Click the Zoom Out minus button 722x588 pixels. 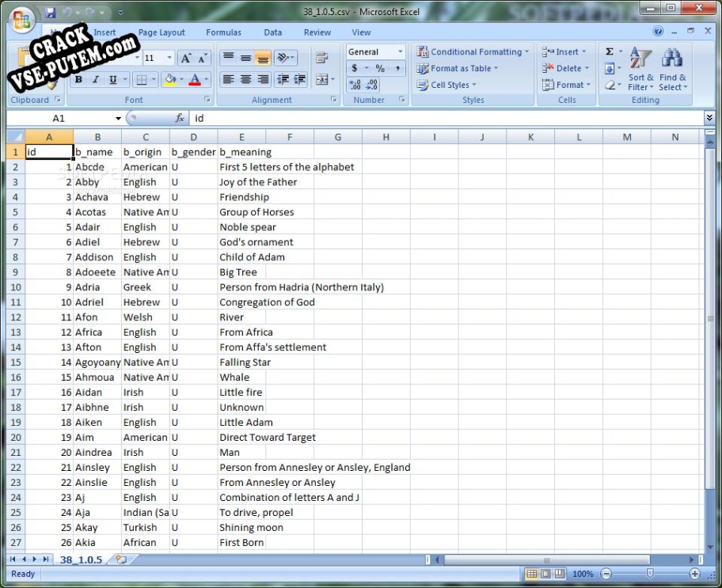[x=606, y=574]
